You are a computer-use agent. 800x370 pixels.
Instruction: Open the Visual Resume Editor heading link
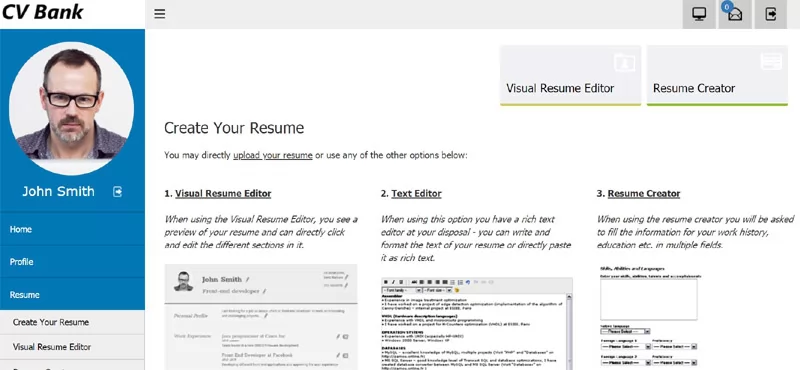223,193
